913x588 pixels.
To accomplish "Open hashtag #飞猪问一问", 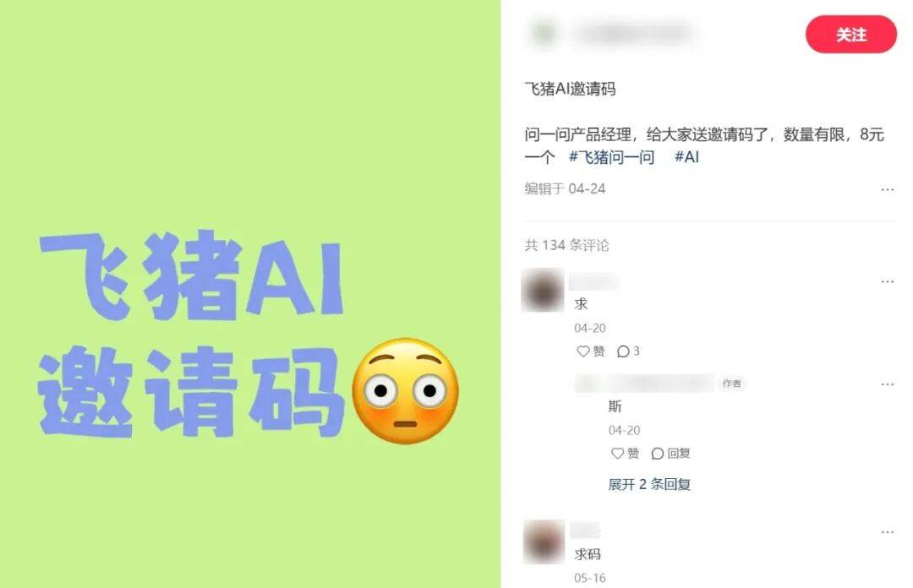I will 611,156.
